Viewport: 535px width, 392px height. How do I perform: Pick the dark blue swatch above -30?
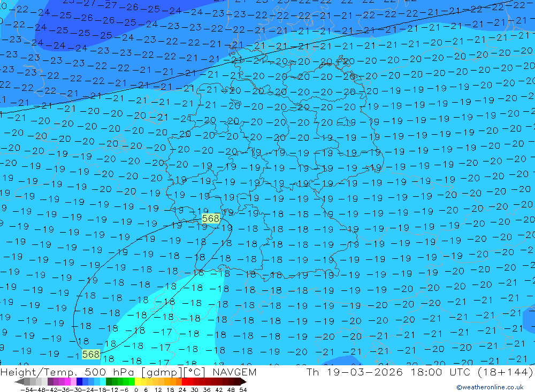coord(80,381)
